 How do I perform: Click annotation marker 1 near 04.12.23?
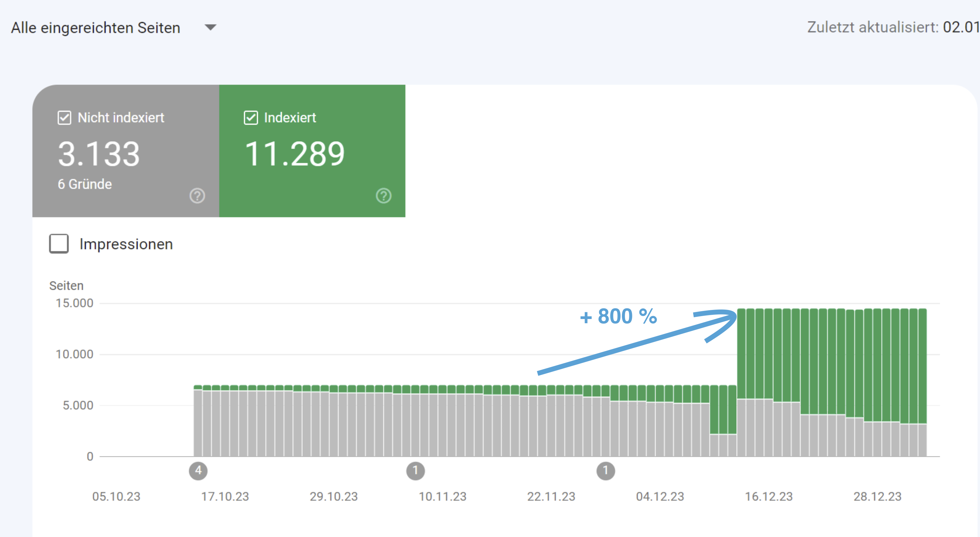606,471
